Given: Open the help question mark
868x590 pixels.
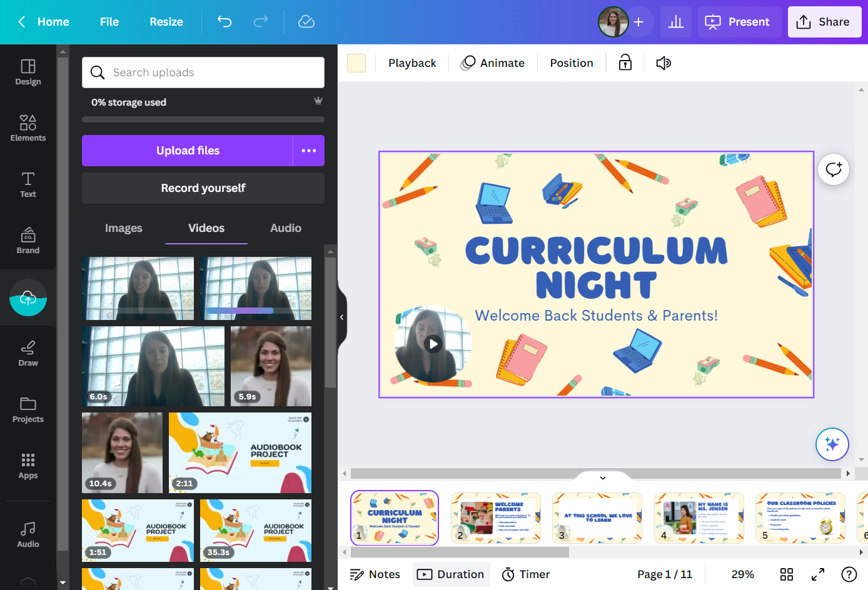Looking at the screenshot, I should tap(849, 574).
